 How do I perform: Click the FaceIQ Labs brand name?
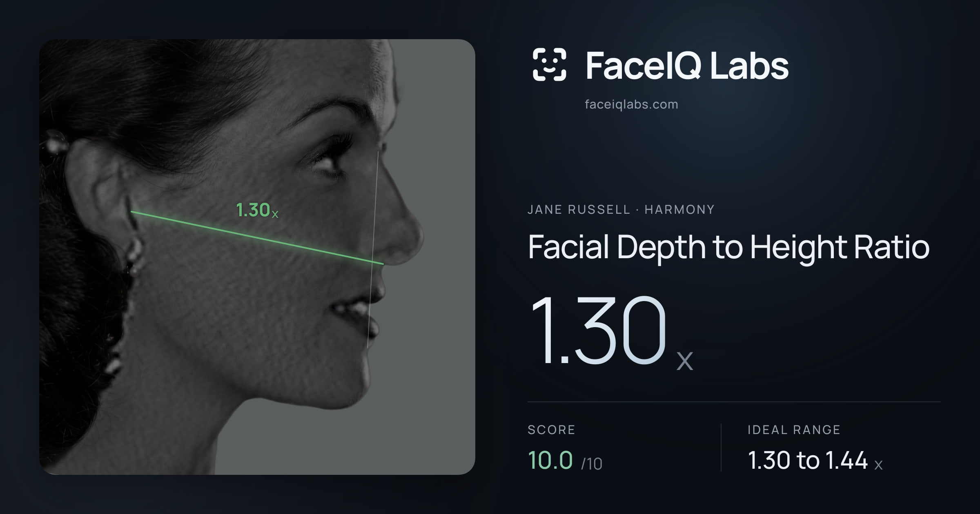pos(687,65)
